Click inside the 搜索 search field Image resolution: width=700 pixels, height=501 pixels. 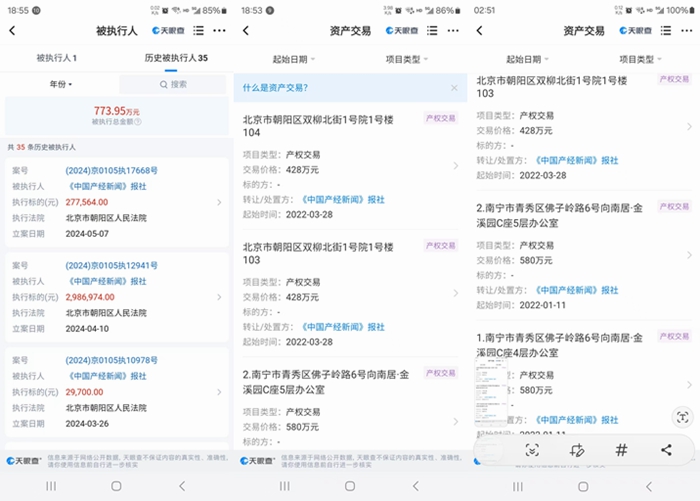[x=175, y=84]
